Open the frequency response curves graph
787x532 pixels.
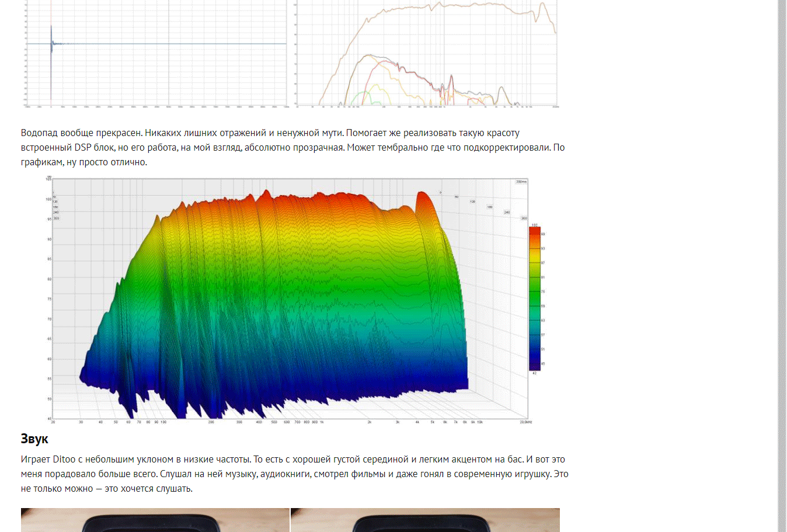pyautogui.click(x=426, y=54)
